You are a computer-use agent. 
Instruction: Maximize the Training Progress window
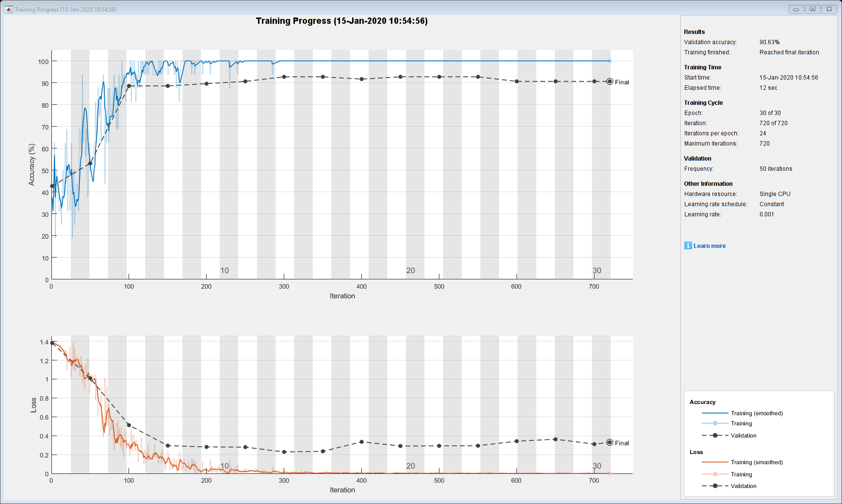point(813,9)
